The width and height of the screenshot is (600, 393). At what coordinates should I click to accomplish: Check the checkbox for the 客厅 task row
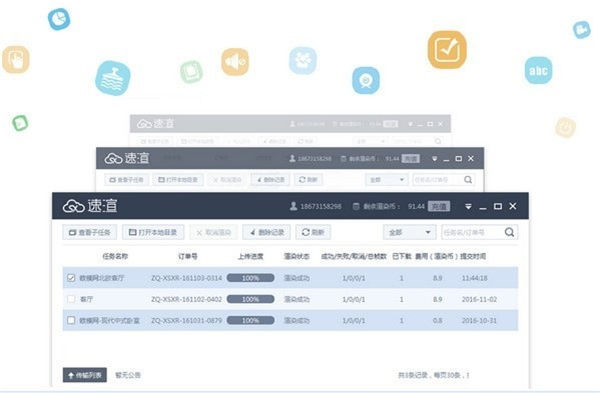point(71,299)
